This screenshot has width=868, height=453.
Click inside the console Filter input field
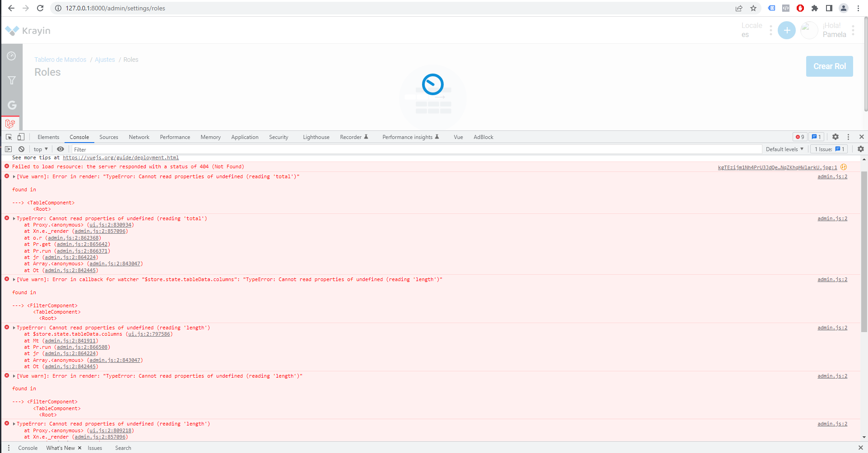[181, 149]
